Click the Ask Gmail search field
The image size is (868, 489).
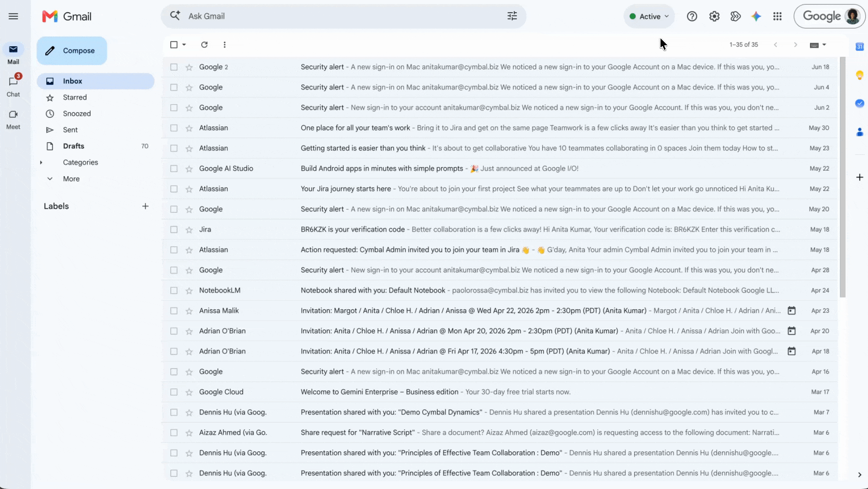344,16
